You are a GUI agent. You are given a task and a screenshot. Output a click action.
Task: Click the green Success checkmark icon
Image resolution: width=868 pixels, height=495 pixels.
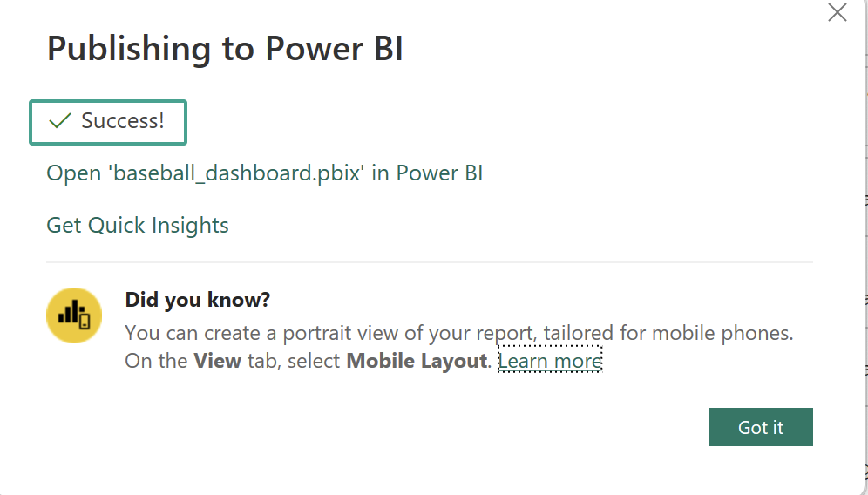pos(60,121)
